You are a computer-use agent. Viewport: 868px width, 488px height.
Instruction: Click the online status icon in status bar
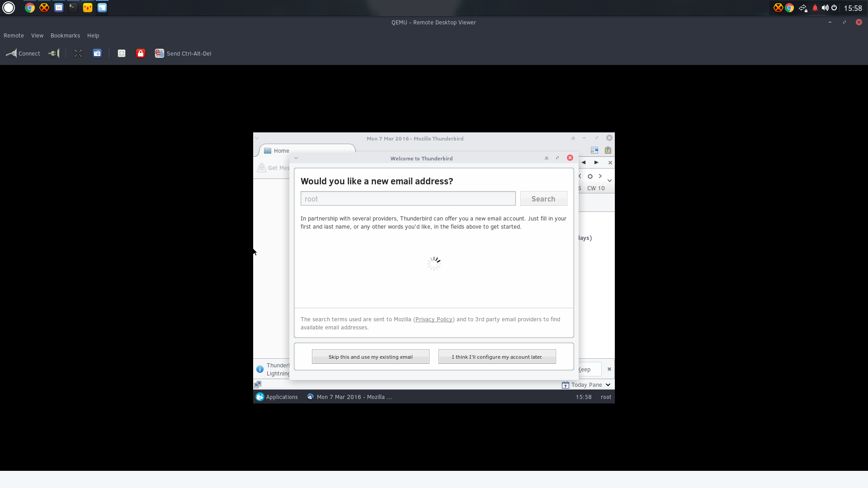click(x=258, y=385)
